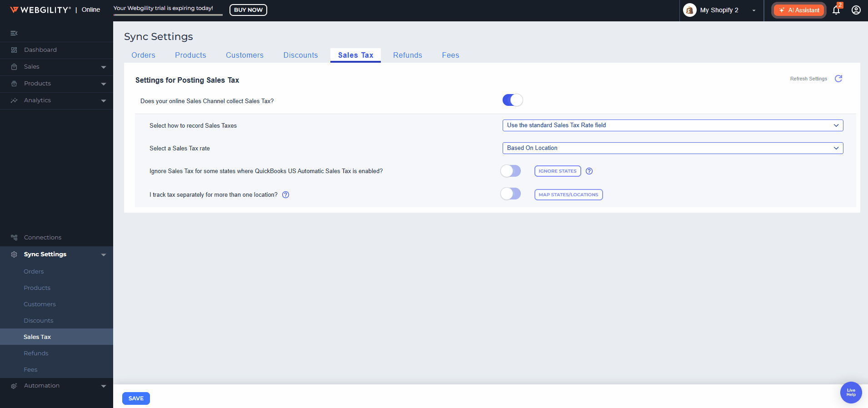The height and width of the screenshot is (408, 868).
Task: Click the 'Online' label by logo
Action: click(91, 10)
